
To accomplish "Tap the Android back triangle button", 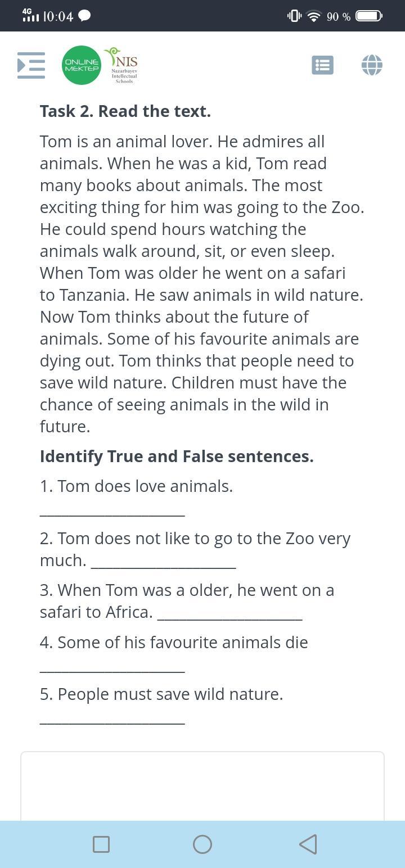I will tap(308, 844).
